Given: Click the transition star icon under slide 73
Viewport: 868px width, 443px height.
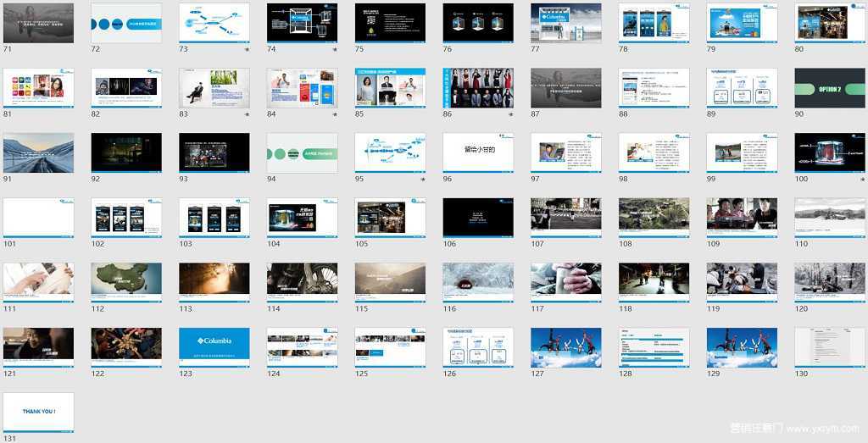Looking at the screenshot, I should (x=247, y=50).
